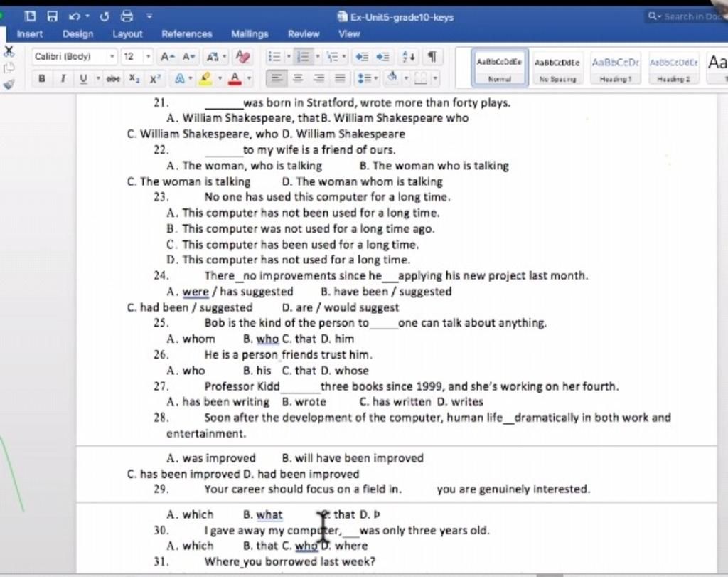Screen dimensions: 728x577
Task: Click the Sort icon
Action: [409, 57]
